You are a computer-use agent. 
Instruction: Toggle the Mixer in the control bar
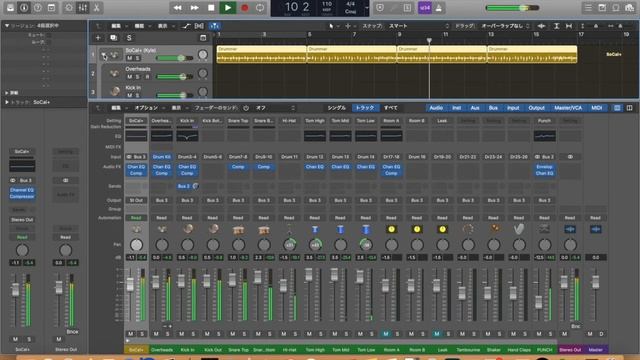(x=83, y=7)
